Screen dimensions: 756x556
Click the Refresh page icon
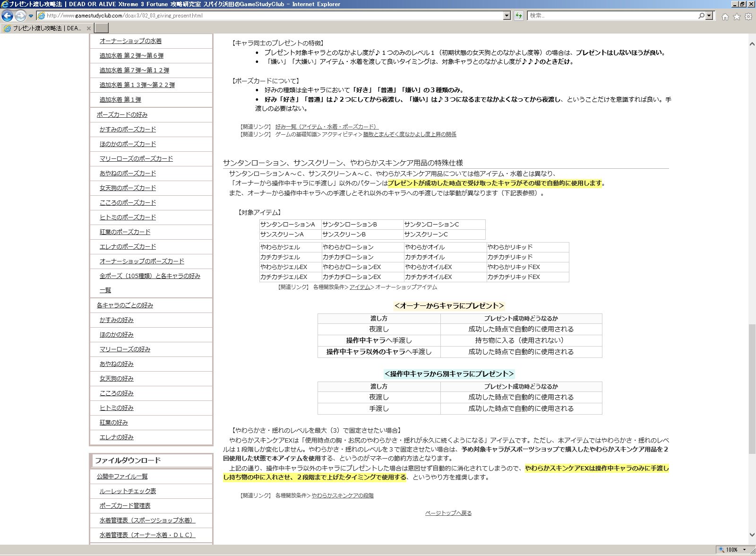pos(519,16)
